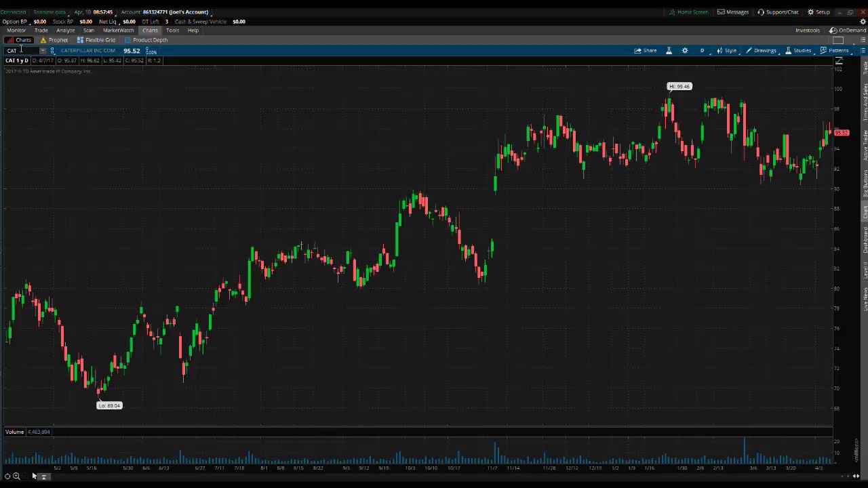Open the Prophet sub-tab
Image resolution: width=868 pixels, height=488 pixels.
[x=54, y=40]
